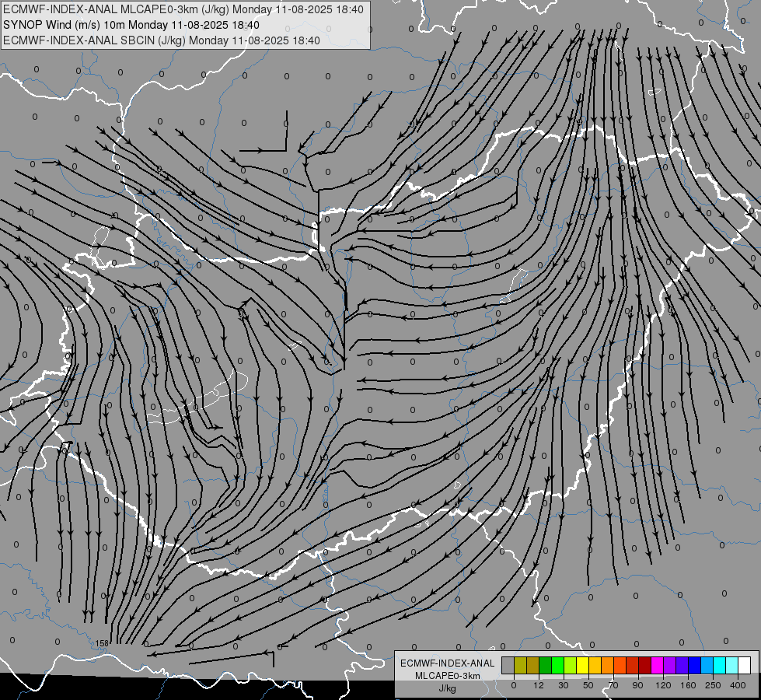Click the SBCIN title line

[162, 40]
